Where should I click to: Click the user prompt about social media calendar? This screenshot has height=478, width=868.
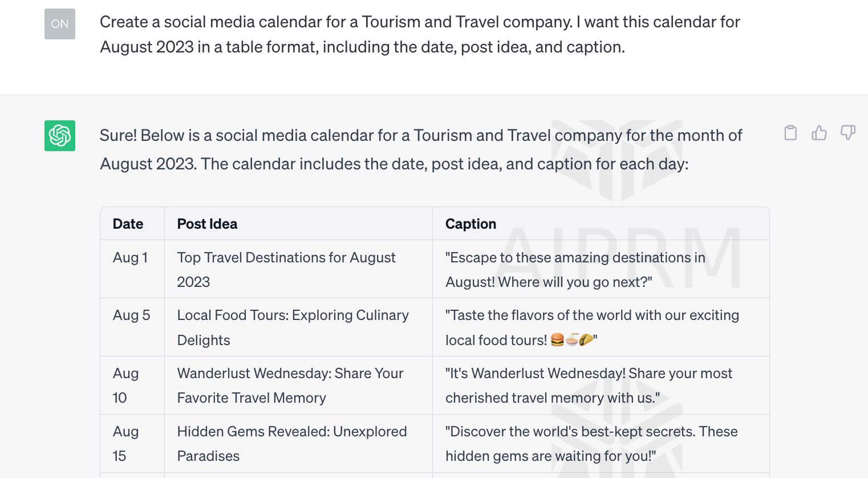click(420, 34)
